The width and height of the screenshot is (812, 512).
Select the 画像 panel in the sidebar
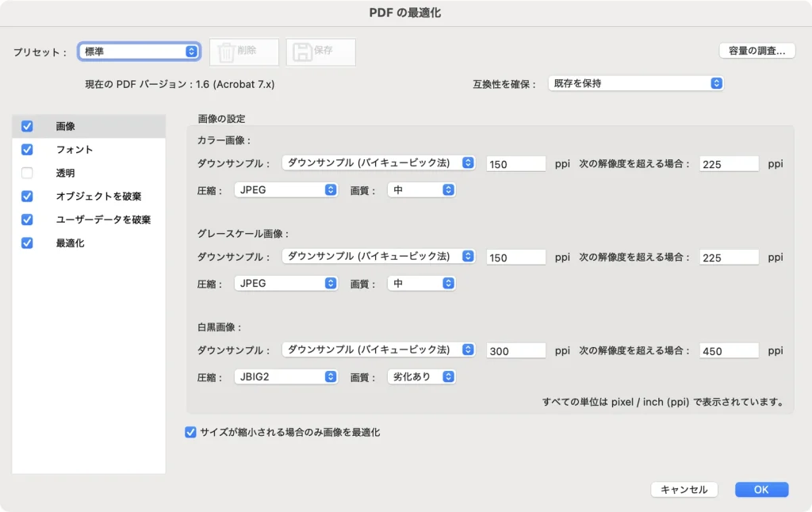click(x=89, y=126)
